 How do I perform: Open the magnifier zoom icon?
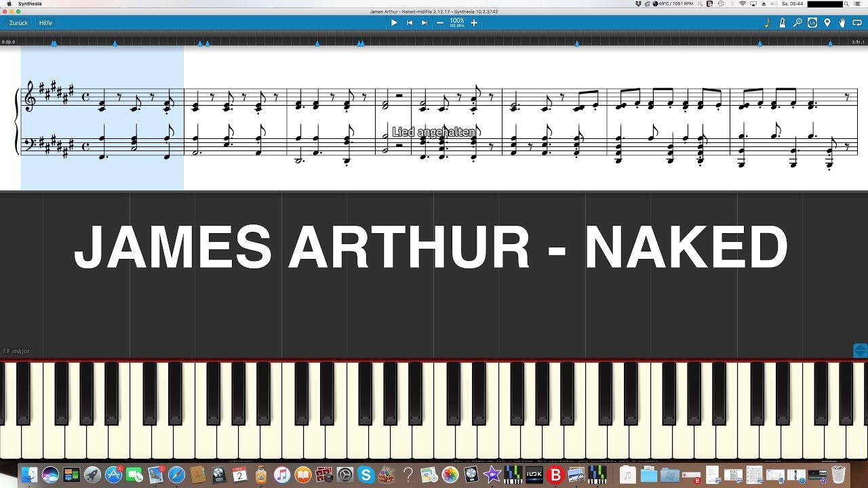tap(797, 23)
